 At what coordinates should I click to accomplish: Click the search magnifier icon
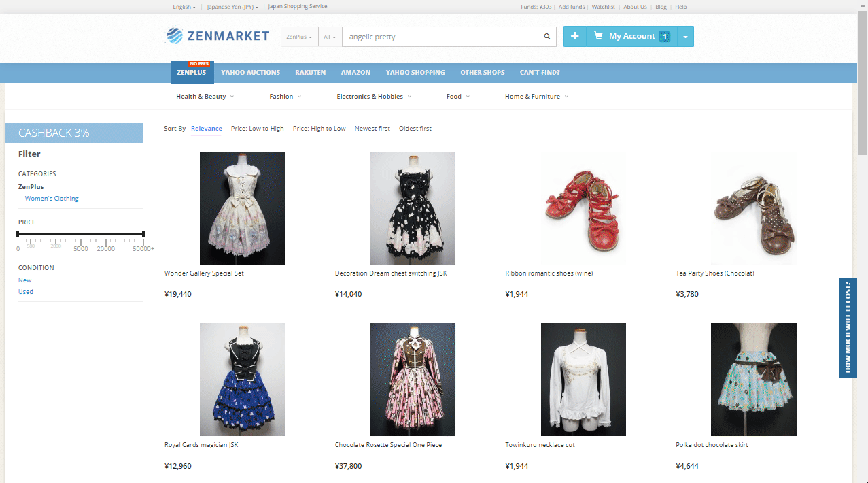[x=547, y=37]
